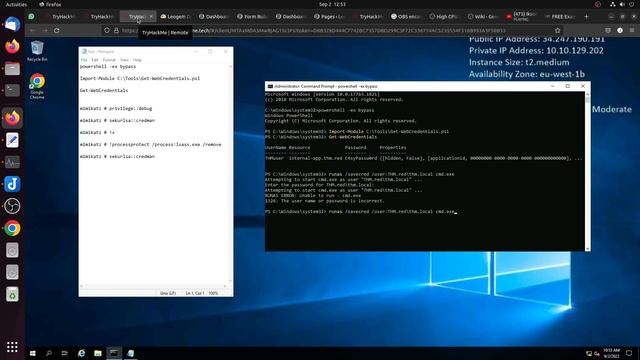Open File Explorer from the Windows taskbar

tap(98, 353)
